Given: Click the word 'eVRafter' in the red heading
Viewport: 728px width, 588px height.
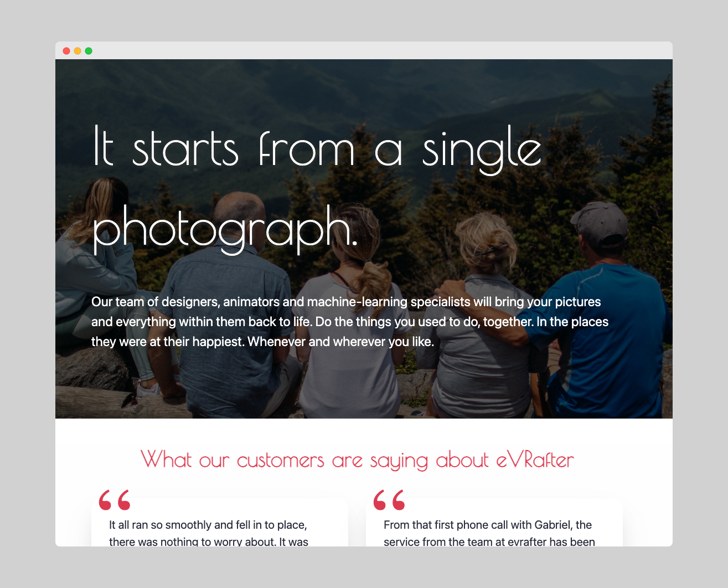Looking at the screenshot, I should (x=535, y=460).
